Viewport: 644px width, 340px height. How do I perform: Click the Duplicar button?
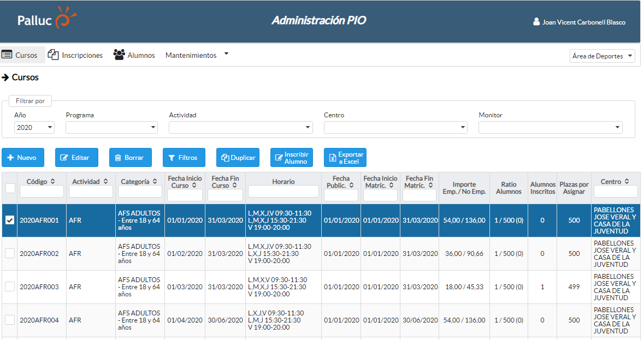238,158
